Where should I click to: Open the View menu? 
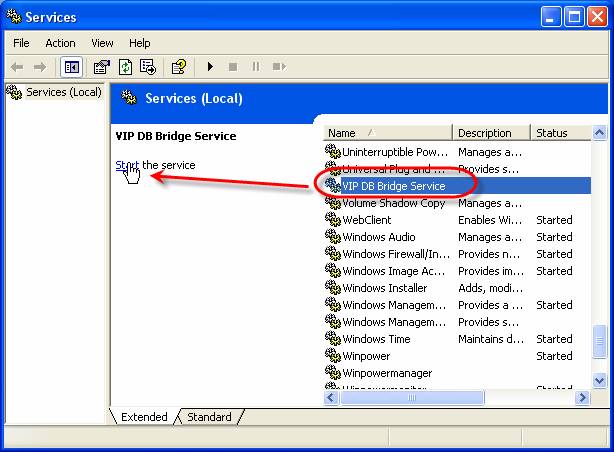(x=102, y=43)
